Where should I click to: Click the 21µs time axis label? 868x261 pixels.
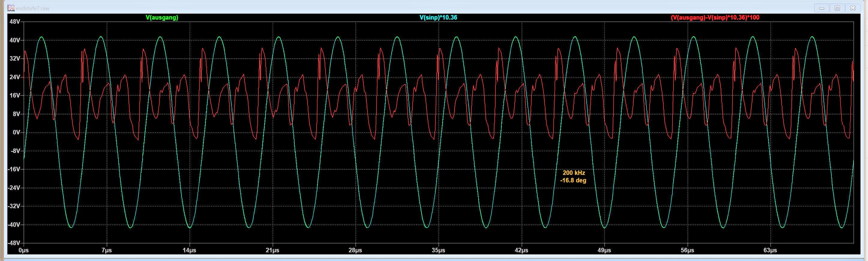[x=272, y=250]
